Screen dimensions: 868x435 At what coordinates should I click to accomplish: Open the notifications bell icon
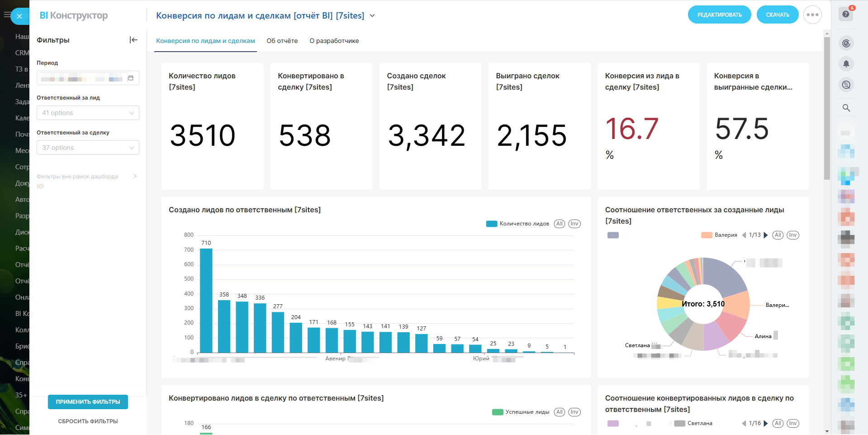coord(846,64)
